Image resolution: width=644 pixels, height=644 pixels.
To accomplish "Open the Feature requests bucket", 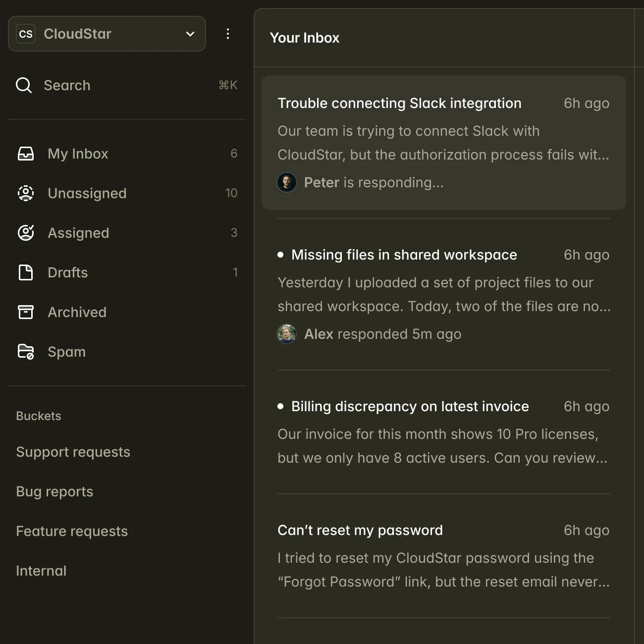I will (x=72, y=531).
